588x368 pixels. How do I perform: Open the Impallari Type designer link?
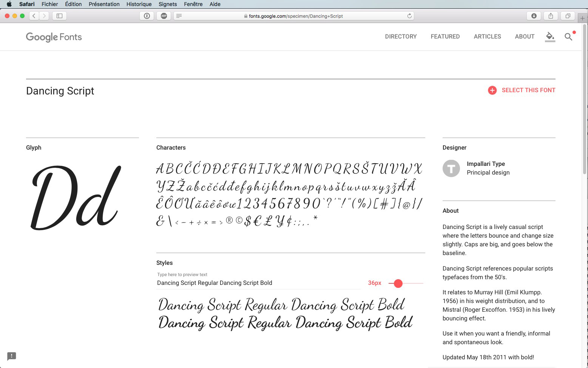coord(486,164)
